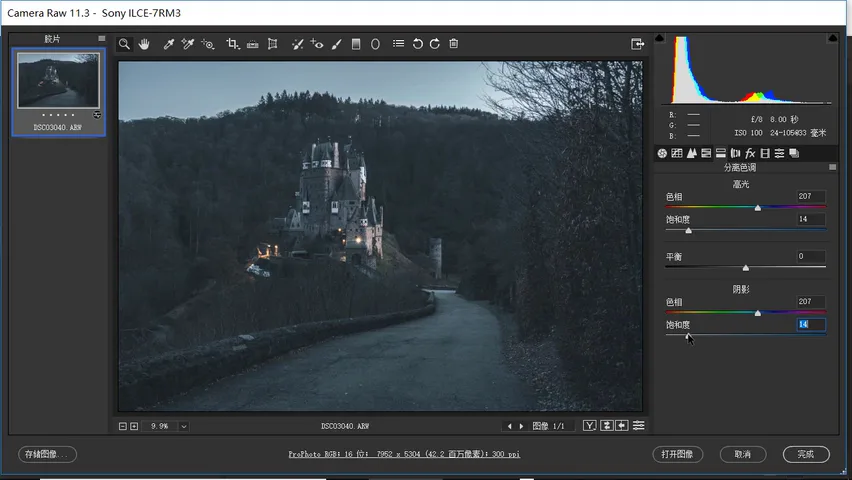The image size is (852, 480).
Task: Open the Detail panel tab
Action: tap(691, 153)
